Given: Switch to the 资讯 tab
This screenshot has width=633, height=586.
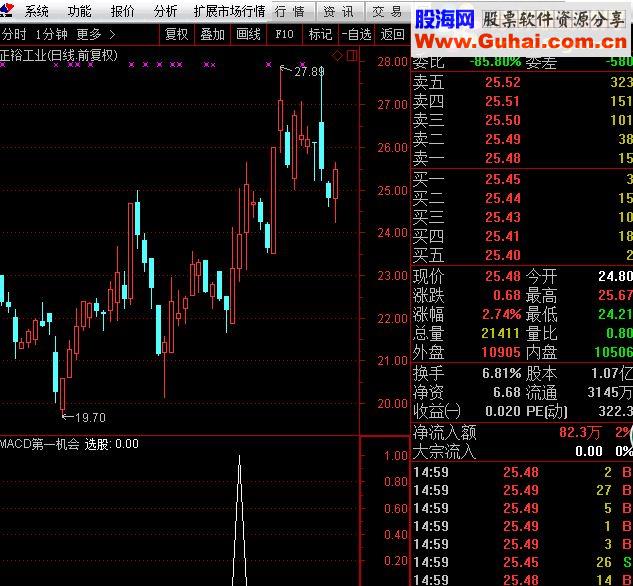Looking at the screenshot, I should (339, 12).
